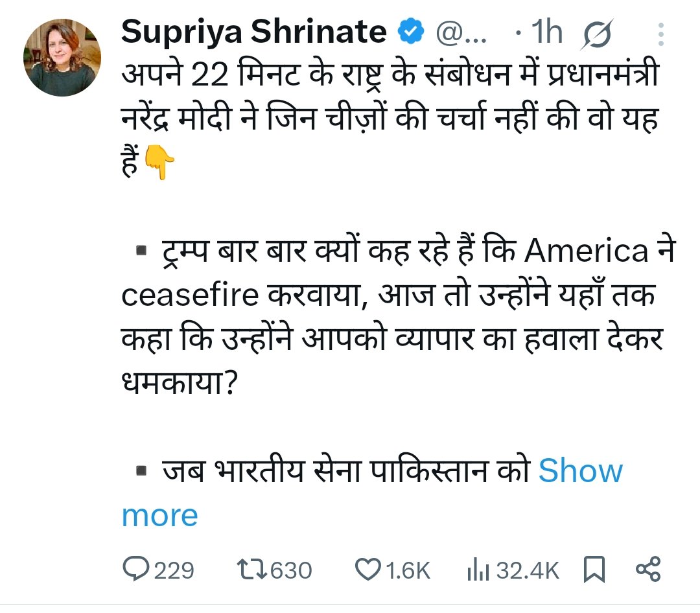Click the reply speech bubble icon
The height and width of the screenshot is (613, 700).
135,570
